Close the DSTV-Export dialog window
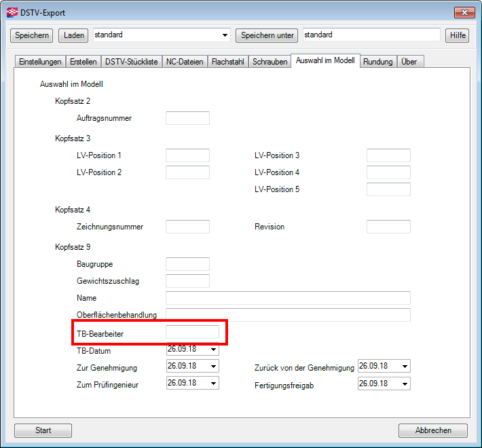The image size is (482, 448). (464, 13)
